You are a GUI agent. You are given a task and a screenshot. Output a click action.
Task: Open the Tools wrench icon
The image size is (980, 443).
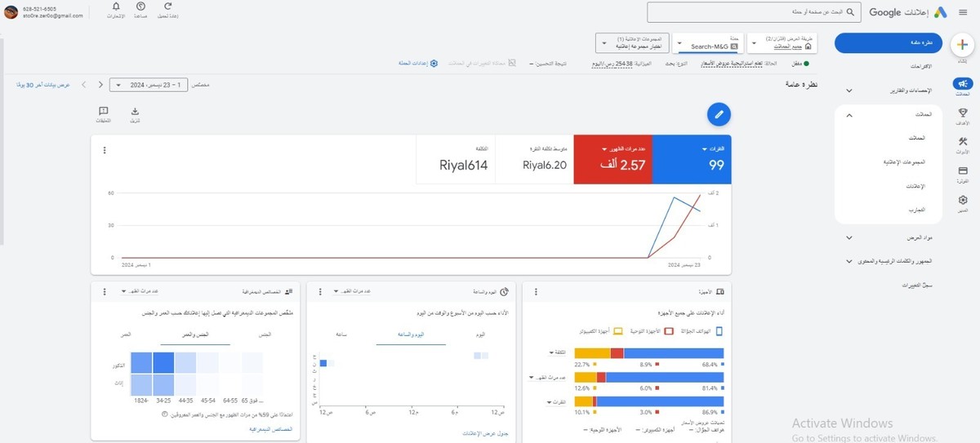click(x=962, y=143)
